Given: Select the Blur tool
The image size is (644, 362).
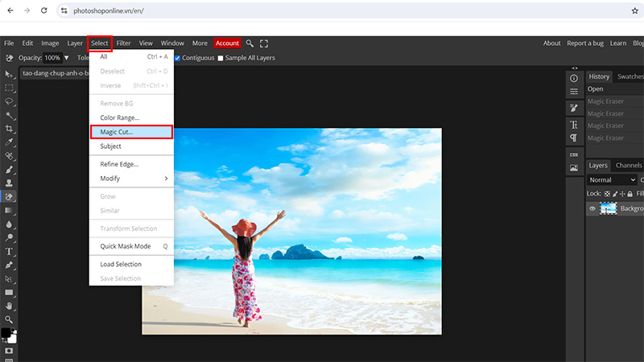Looking at the screenshot, I should tap(9, 224).
